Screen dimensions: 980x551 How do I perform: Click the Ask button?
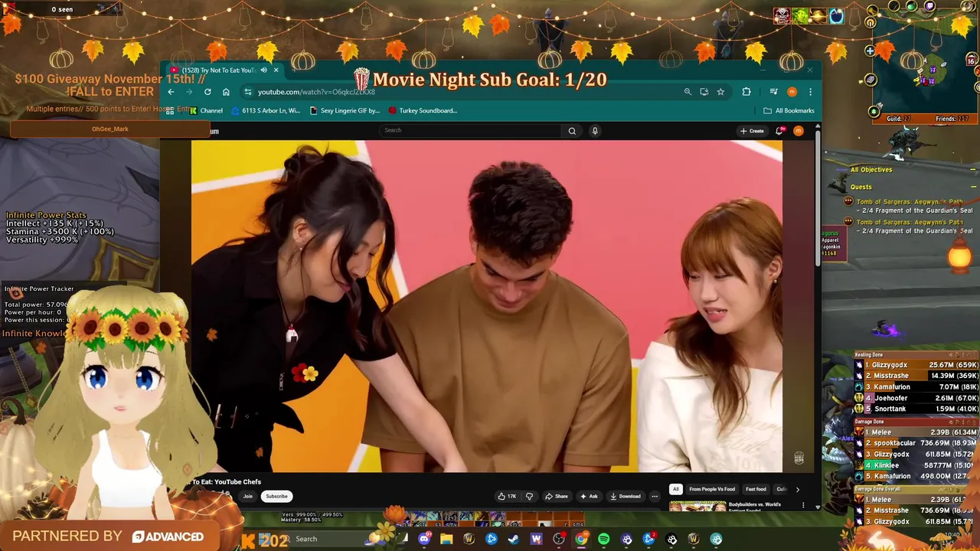[x=589, y=496]
